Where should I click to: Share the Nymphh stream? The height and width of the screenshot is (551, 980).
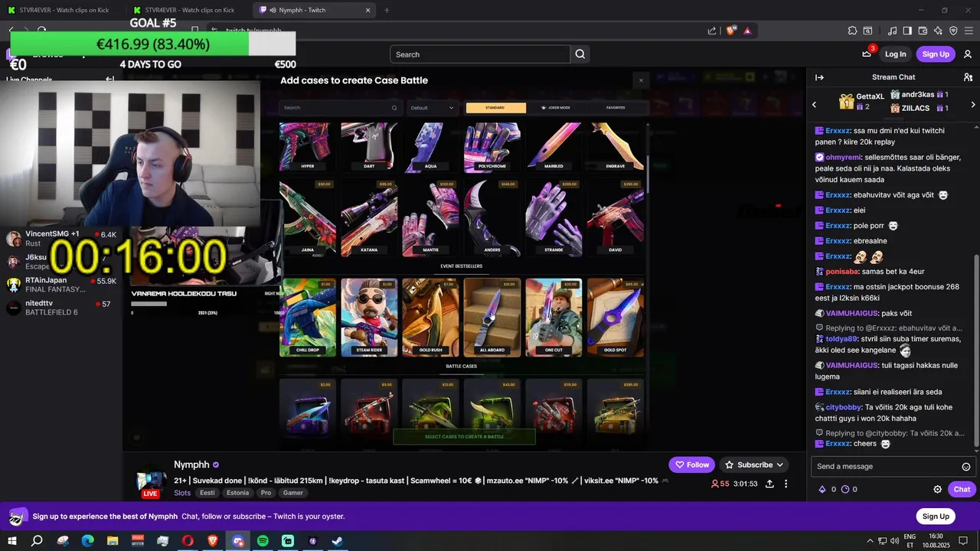769,484
